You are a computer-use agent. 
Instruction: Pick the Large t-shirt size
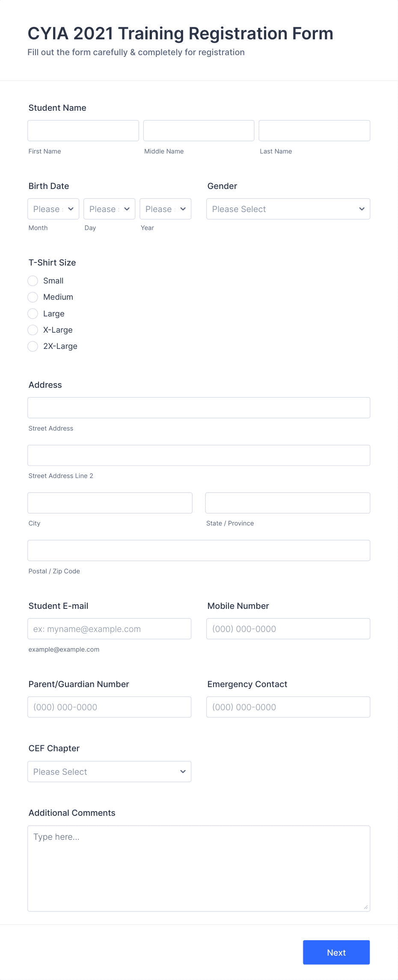tap(33, 313)
